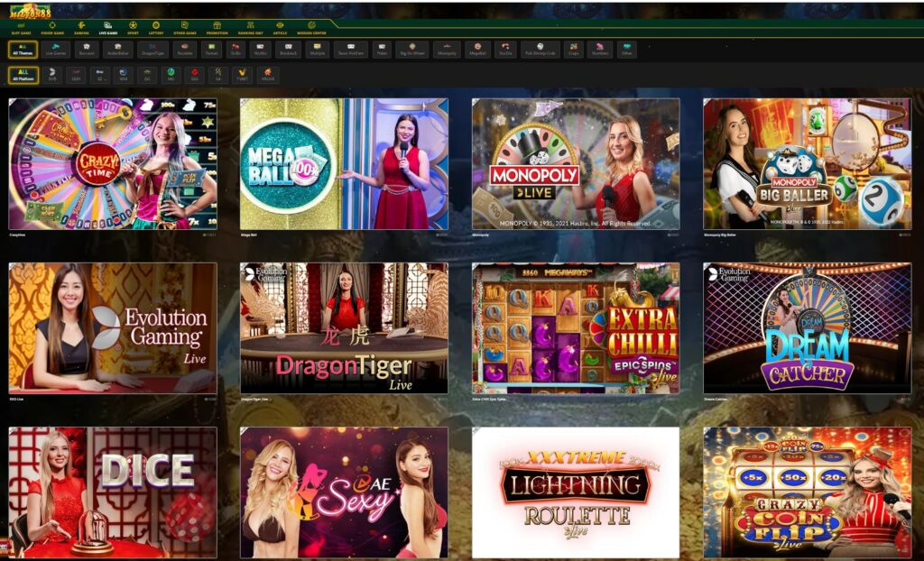Open the Fisher Game section
This screenshot has width=924, height=561.
tap(52, 28)
